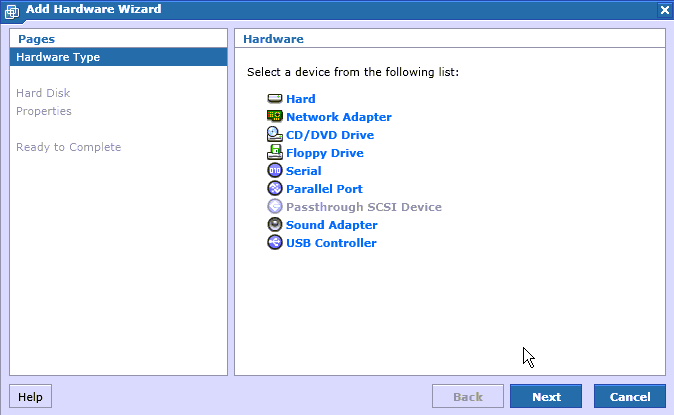Click the Add Hardware Wizard title icon
Screen dimensions: 674x415
coord(12,11)
